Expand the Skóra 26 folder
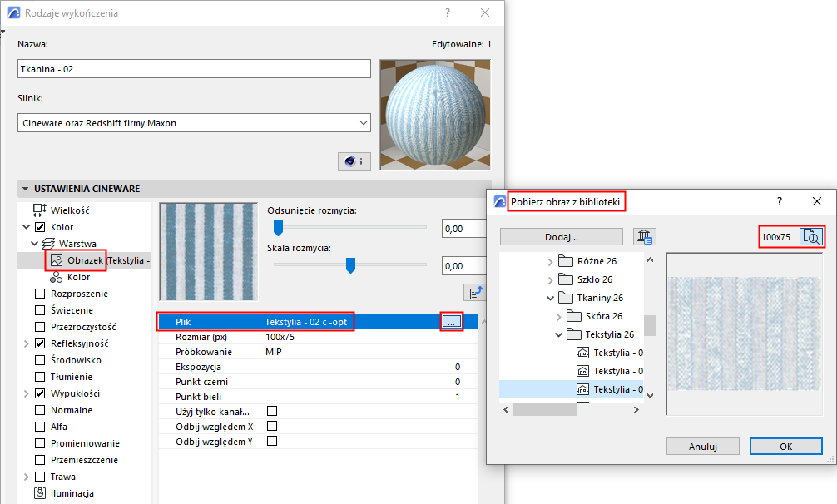This screenshot has width=837, height=504. [x=559, y=316]
